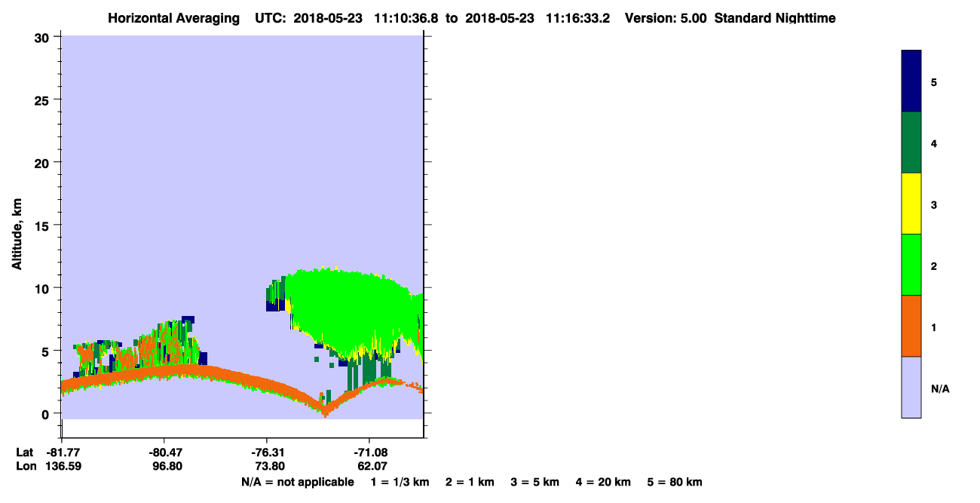The image size is (980, 503).
Task: Click 'Standard Nighttime' in the title
Action: (x=775, y=18)
